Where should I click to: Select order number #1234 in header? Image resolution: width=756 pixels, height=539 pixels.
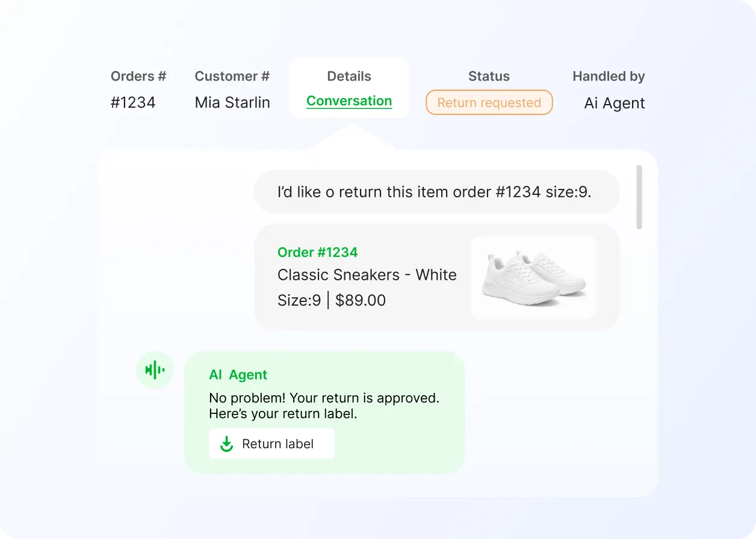[133, 102]
